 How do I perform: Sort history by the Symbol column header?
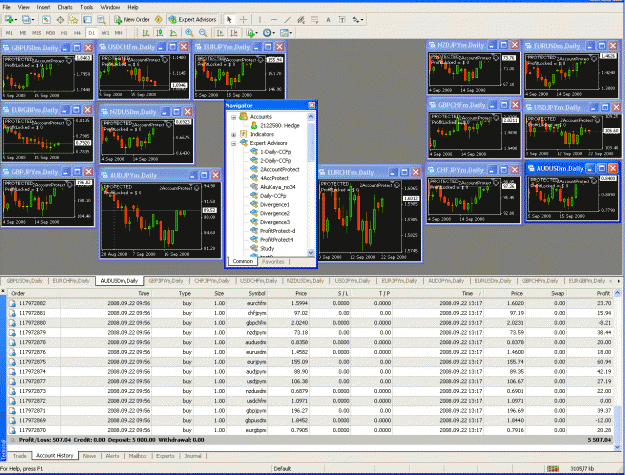tap(257, 293)
